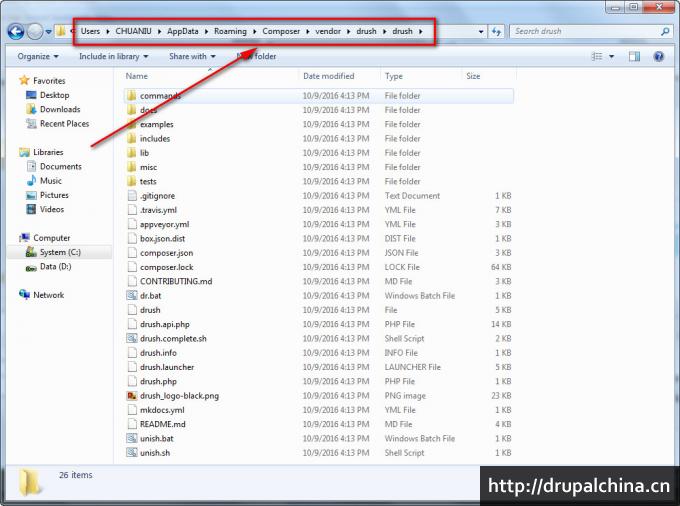Screen dimensions: 680x506
Task: Select the Downloads shortcut under Favorites
Action: [x=60, y=109]
